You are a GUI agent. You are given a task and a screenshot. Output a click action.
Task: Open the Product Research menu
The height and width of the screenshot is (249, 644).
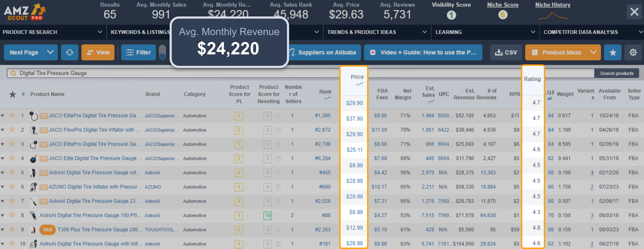[53, 32]
